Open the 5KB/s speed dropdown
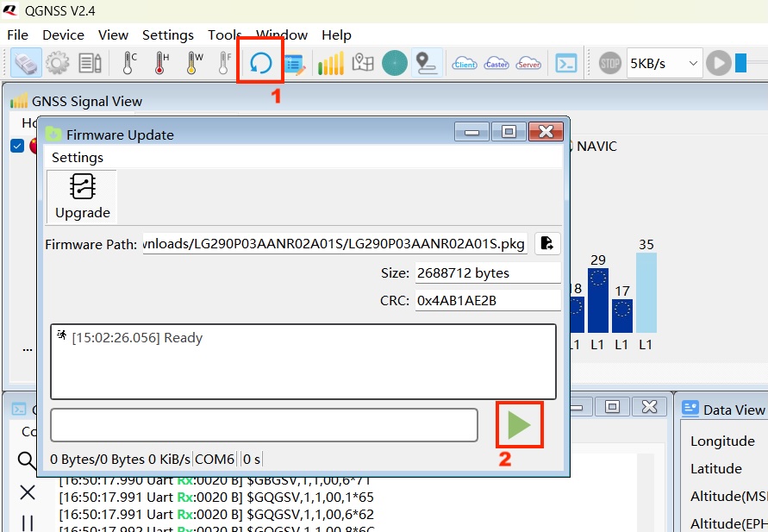Viewport: 768px width, 532px height. tap(665, 63)
